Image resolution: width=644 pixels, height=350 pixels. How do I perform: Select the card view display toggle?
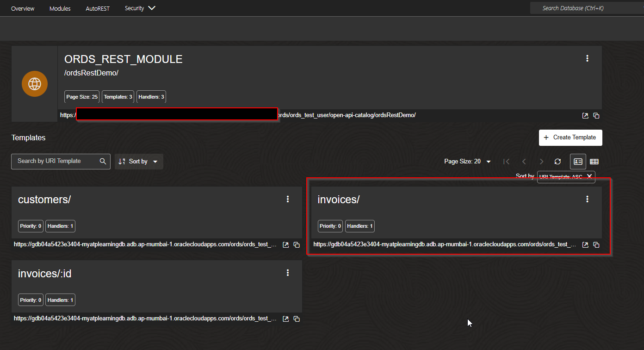578,161
